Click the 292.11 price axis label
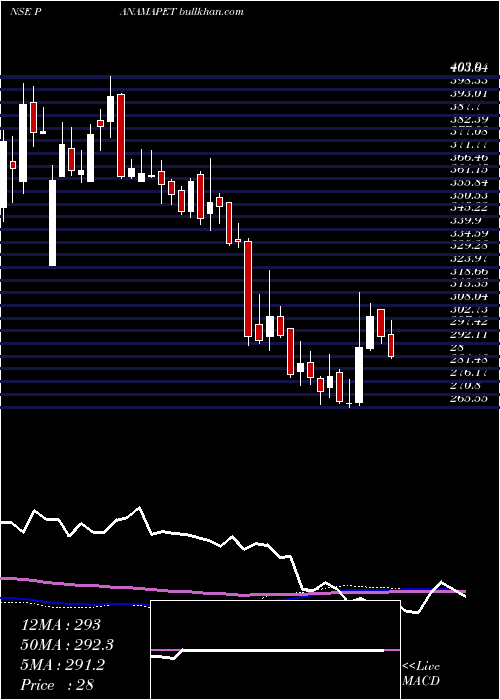 pos(470,334)
